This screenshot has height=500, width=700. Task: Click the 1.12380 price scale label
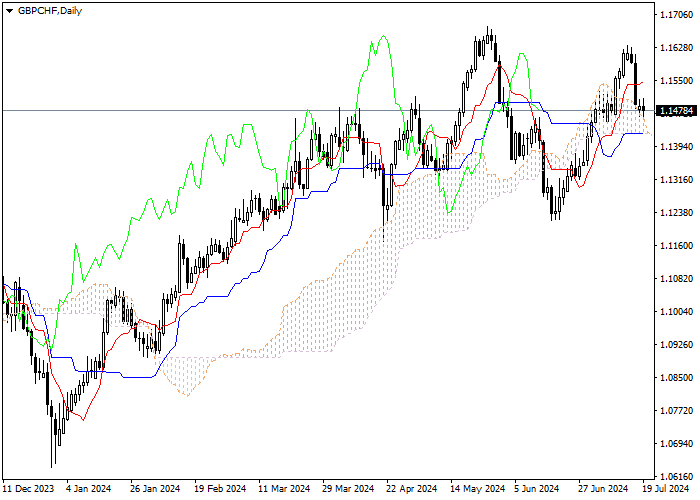tap(676, 212)
